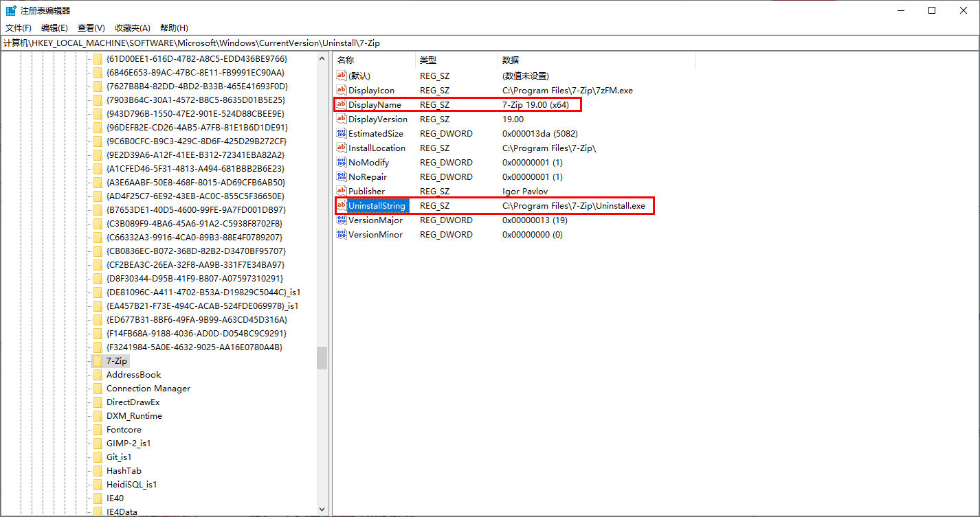Select the IE4Data key

122,512
